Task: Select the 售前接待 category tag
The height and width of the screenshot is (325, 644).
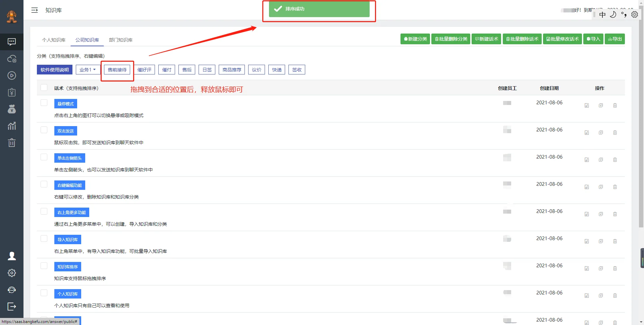Action: pyautogui.click(x=117, y=70)
